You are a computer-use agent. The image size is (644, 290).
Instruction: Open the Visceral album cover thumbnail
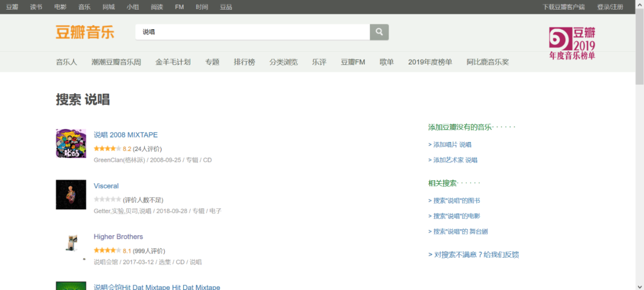pyautogui.click(x=70, y=195)
